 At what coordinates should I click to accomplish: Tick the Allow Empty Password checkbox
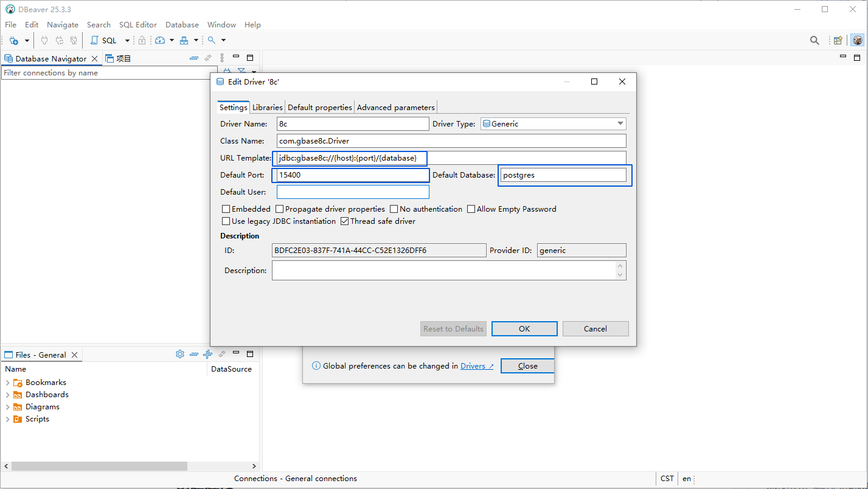[x=471, y=209]
